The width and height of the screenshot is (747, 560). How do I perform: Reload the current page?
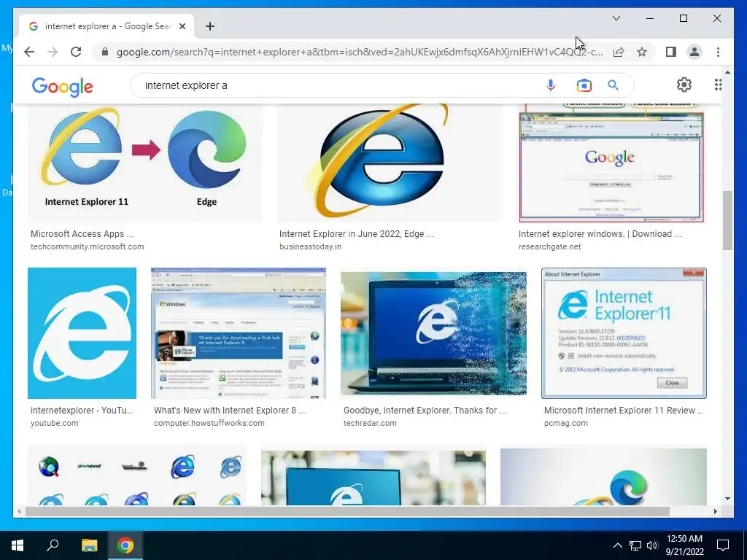(x=76, y=52)
